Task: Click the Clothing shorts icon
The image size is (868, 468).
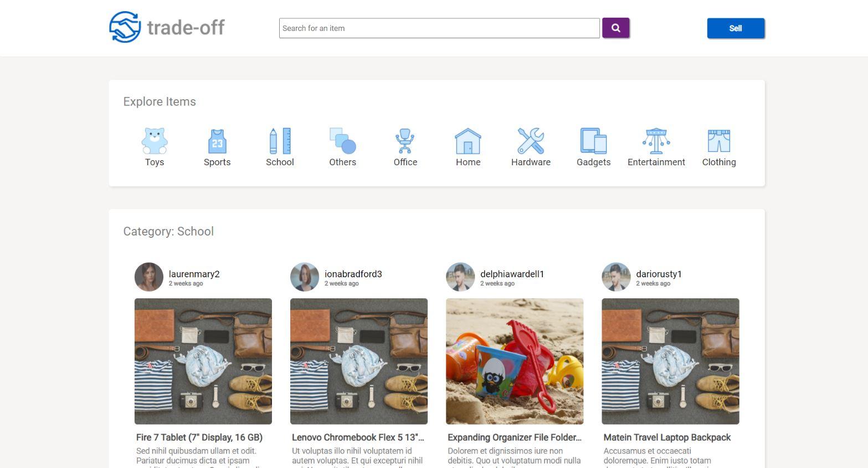Action: [x=718, y=141]
